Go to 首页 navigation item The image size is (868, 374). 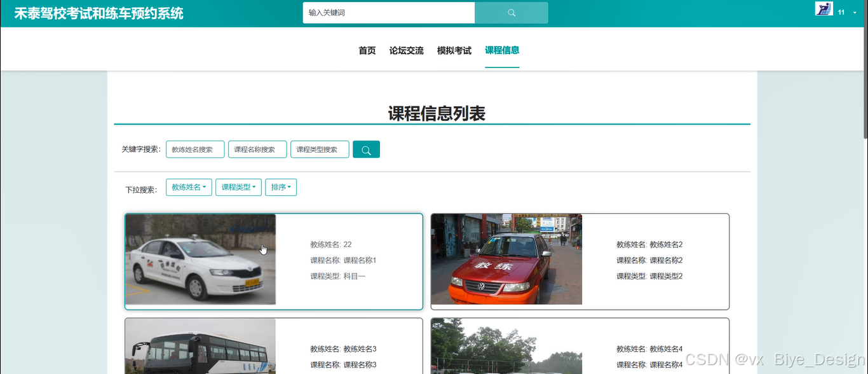pyautogui.click(x=367, y=51)
